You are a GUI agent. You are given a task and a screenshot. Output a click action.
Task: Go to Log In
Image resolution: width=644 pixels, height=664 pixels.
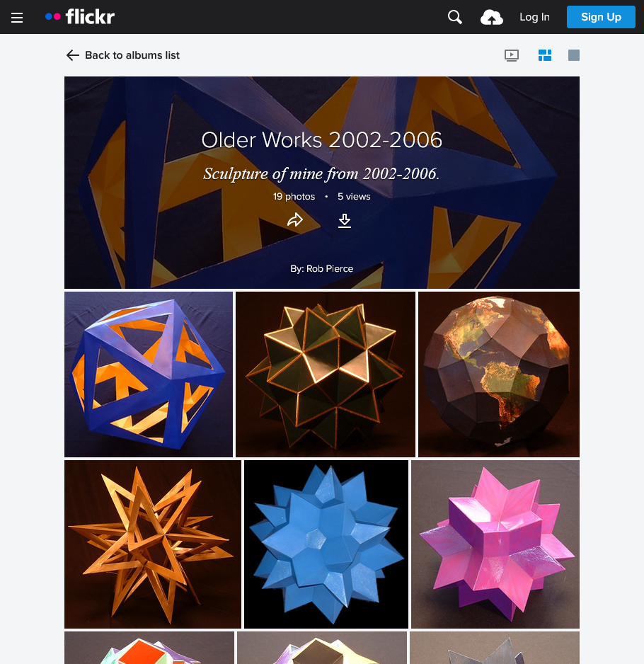point(534,17)
